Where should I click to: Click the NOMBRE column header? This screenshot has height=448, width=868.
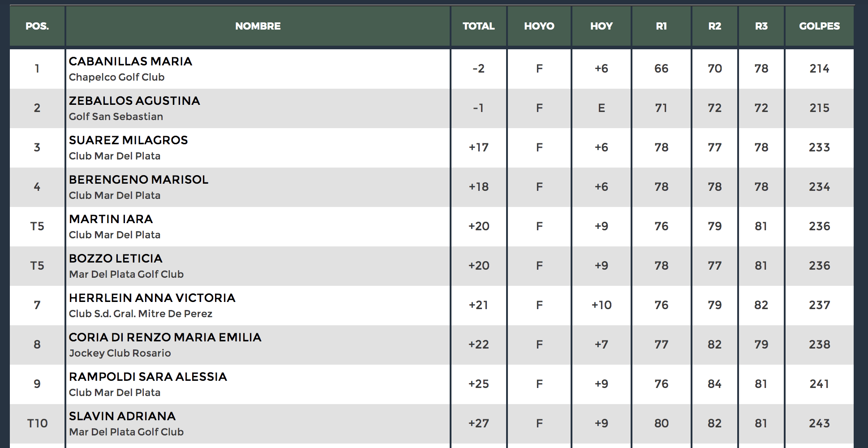[258, 26]
